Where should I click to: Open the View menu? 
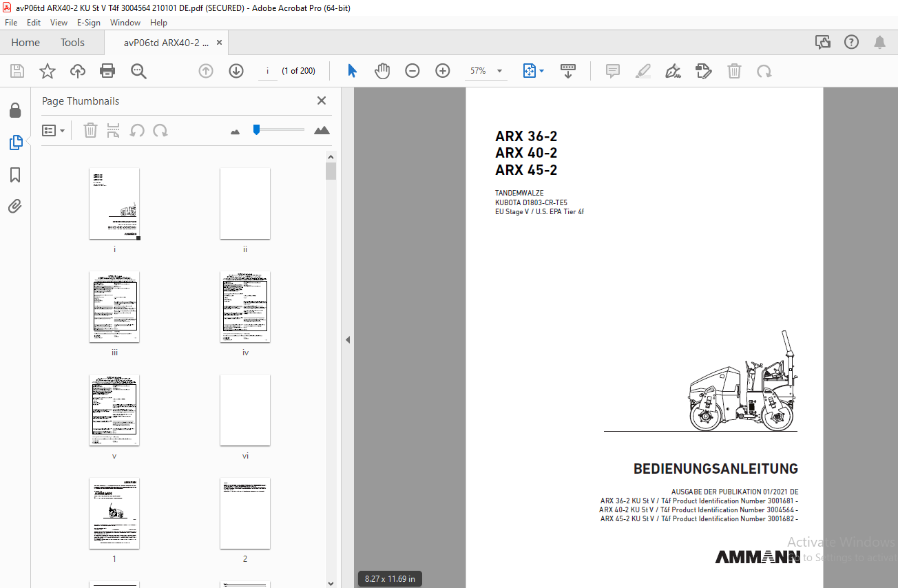click(59, 23)
